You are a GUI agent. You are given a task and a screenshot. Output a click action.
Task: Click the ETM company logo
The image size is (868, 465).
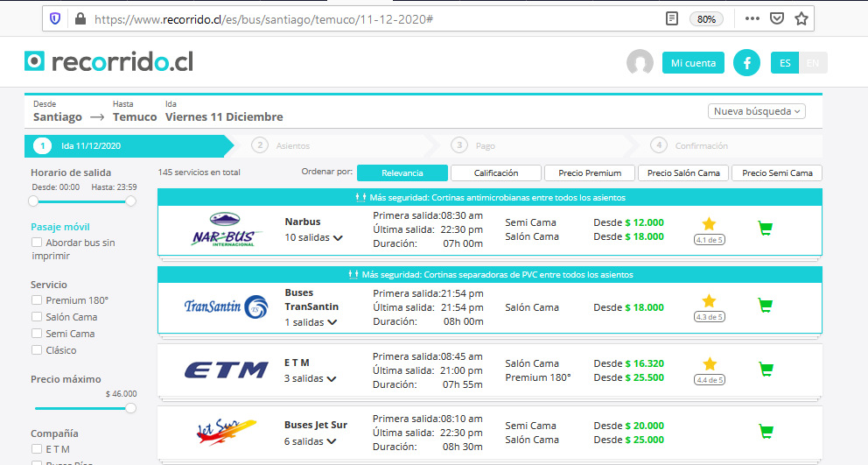pos(226,370)
